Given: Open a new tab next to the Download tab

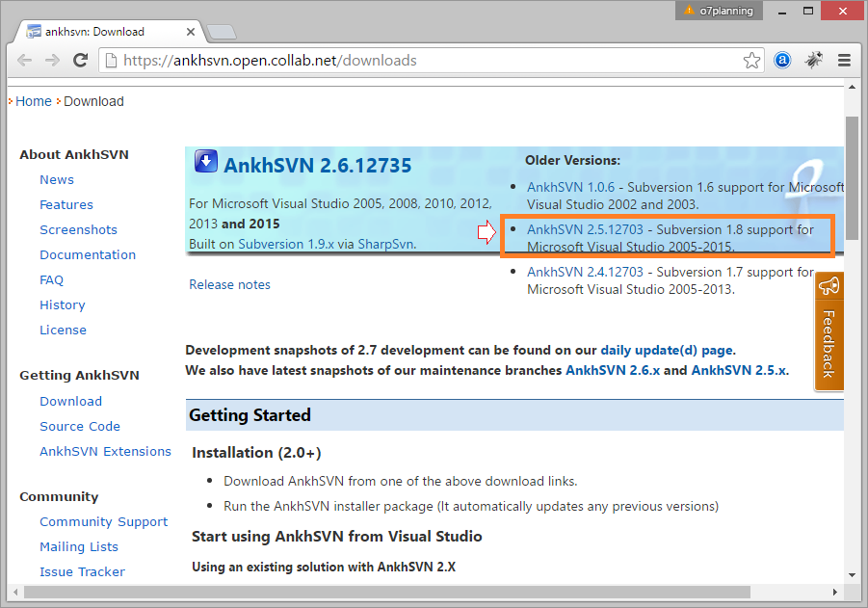Looking at the screenshot, I should [x=222, y=32].
